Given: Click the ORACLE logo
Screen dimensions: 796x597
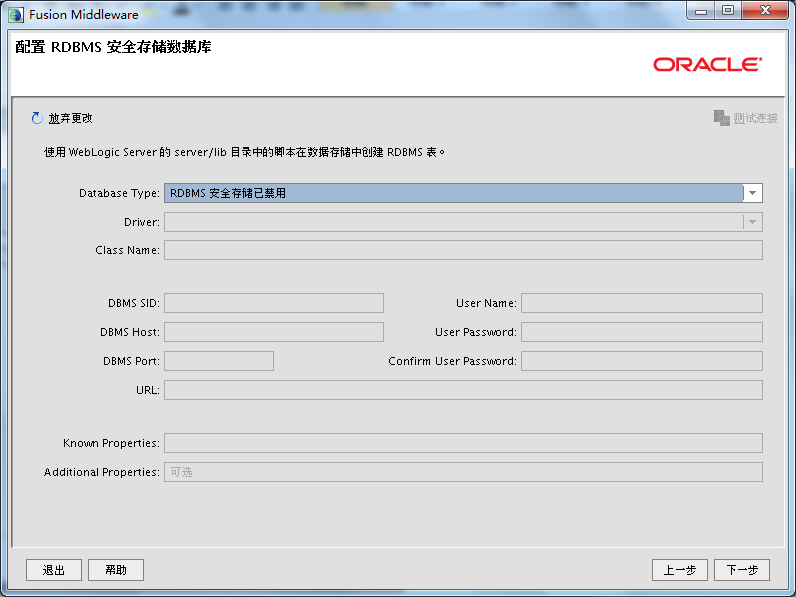Looking at the screenshot, I should 708,64.
